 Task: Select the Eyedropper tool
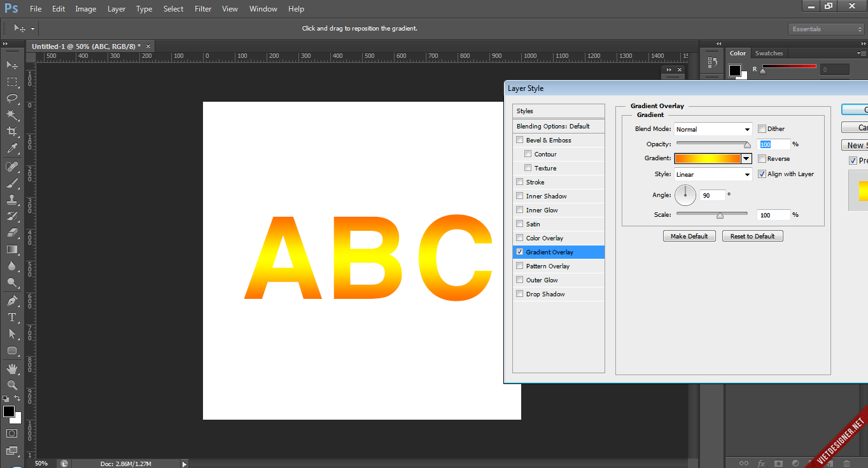pos(12,148)
